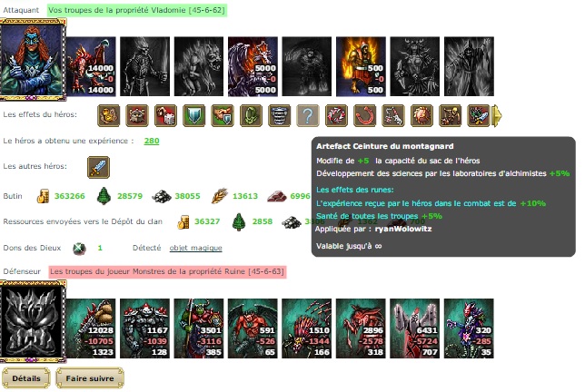Click the Dons des Dieux orb icon
Image resolution: width=585 pixels, height=392 pixels.
click(x=79, y=248)
